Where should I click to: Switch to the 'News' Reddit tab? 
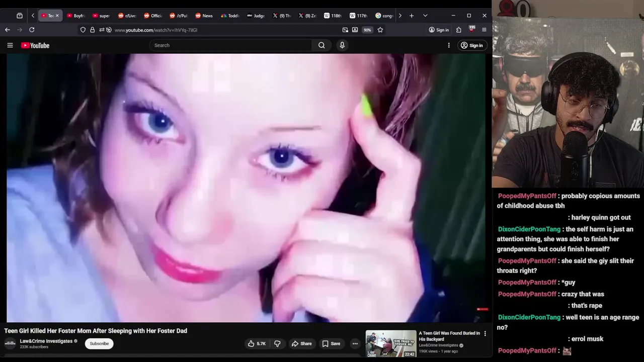[204, 16]
